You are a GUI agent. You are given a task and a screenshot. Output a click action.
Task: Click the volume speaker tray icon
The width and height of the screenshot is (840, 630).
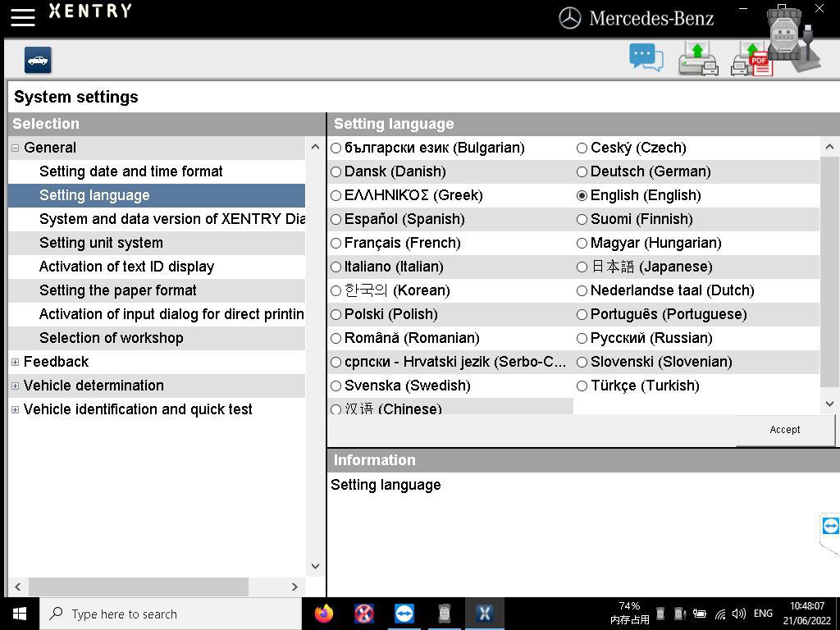(x=739, y=614)
